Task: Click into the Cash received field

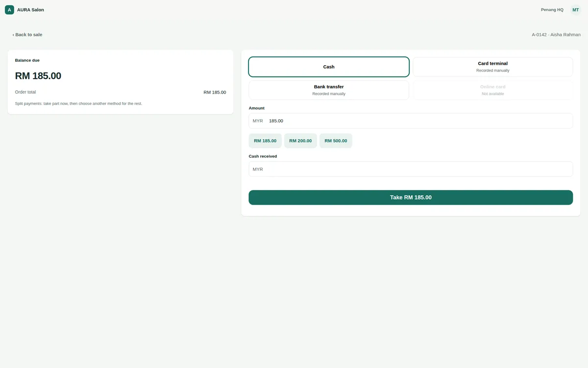Action: (411, 169)
